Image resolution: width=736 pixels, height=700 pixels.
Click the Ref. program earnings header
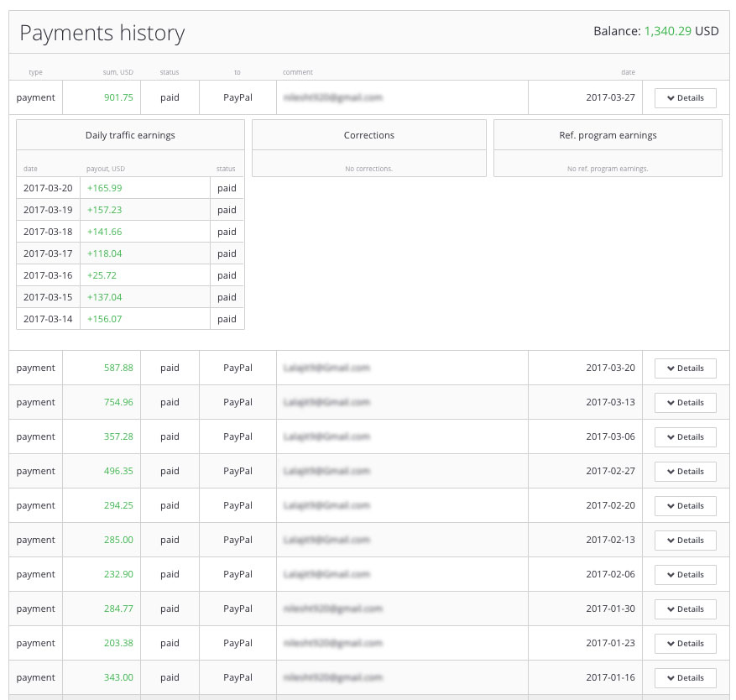pos(608,135)
